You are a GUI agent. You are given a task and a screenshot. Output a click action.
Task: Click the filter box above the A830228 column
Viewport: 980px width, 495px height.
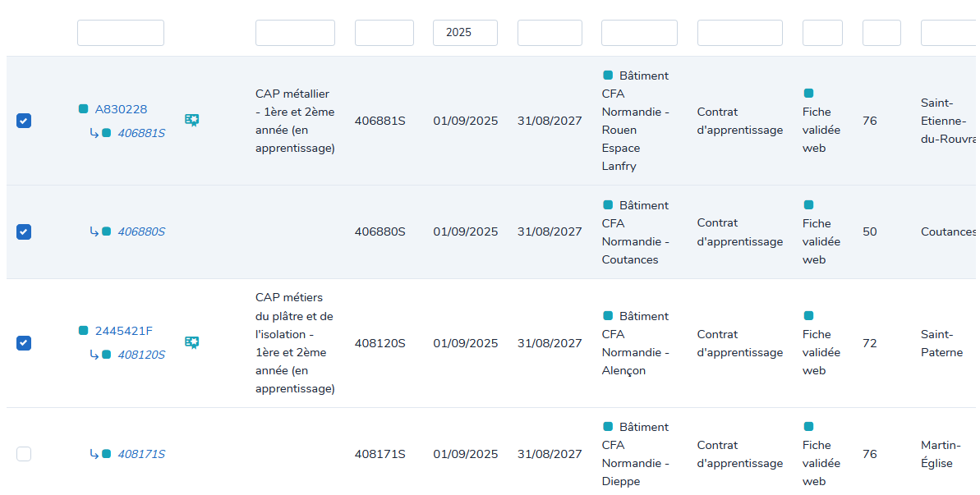121,33
